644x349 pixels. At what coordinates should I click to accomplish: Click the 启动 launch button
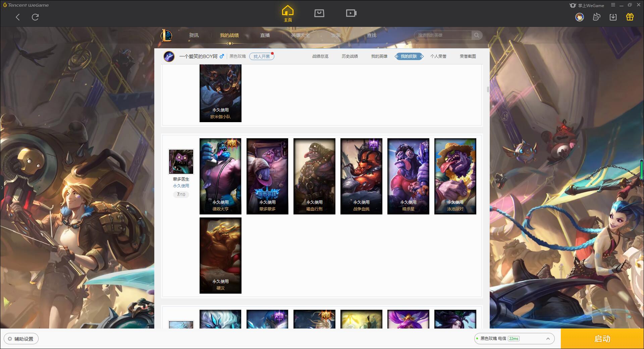pyautogui.click(x=602, y=339)
